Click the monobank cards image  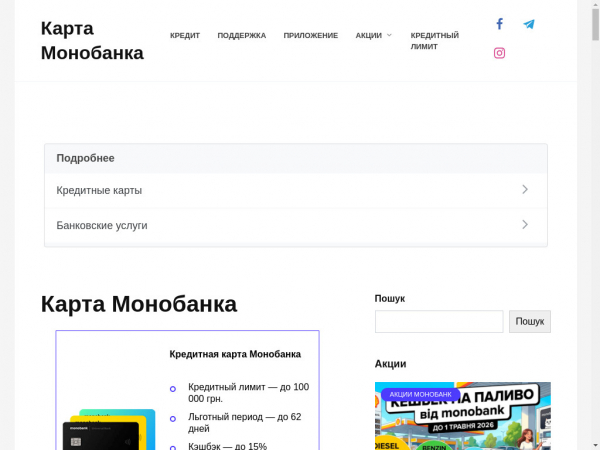tap(109, 429)
